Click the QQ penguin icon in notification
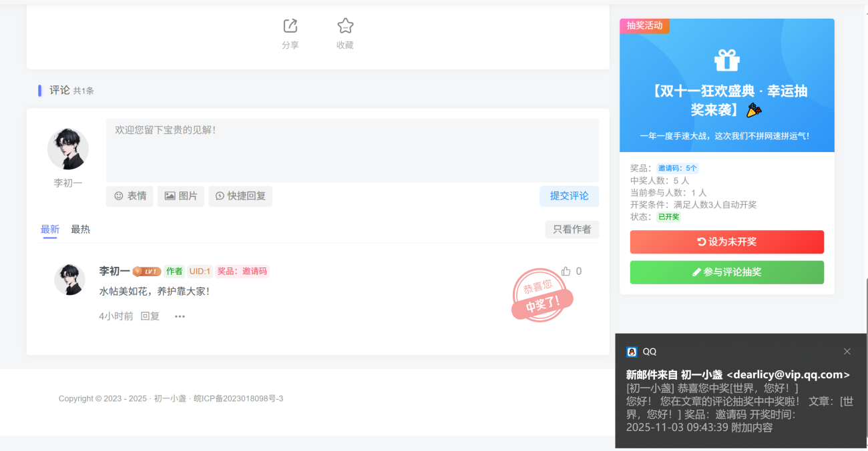Viewport: 868px width, 451px height. click(x=632, y=352)
